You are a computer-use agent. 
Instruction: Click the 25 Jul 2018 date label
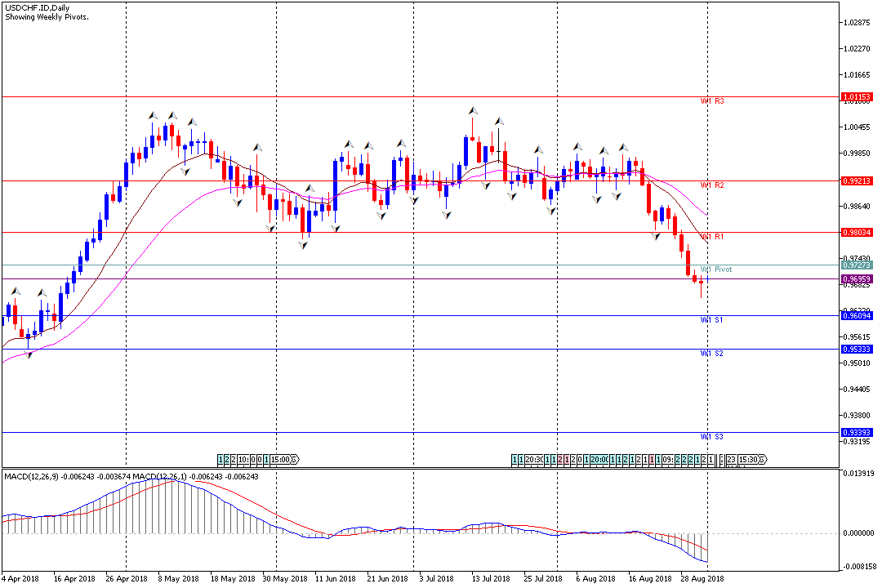coord(543,578)
